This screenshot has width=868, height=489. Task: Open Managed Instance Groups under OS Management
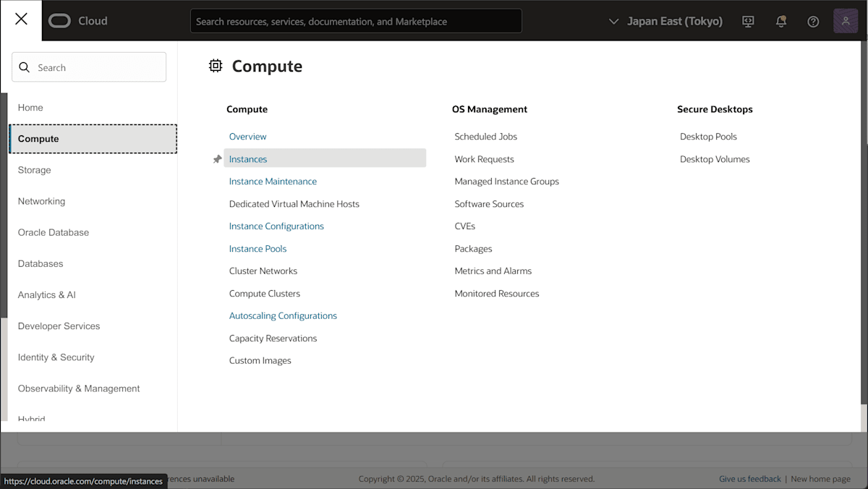506,182
